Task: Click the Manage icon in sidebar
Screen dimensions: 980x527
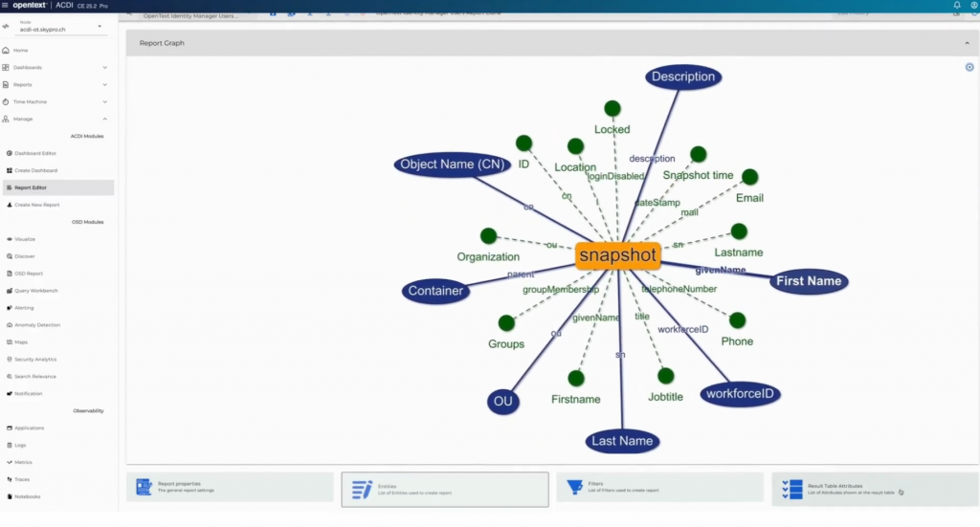Action: coord(6,119)
